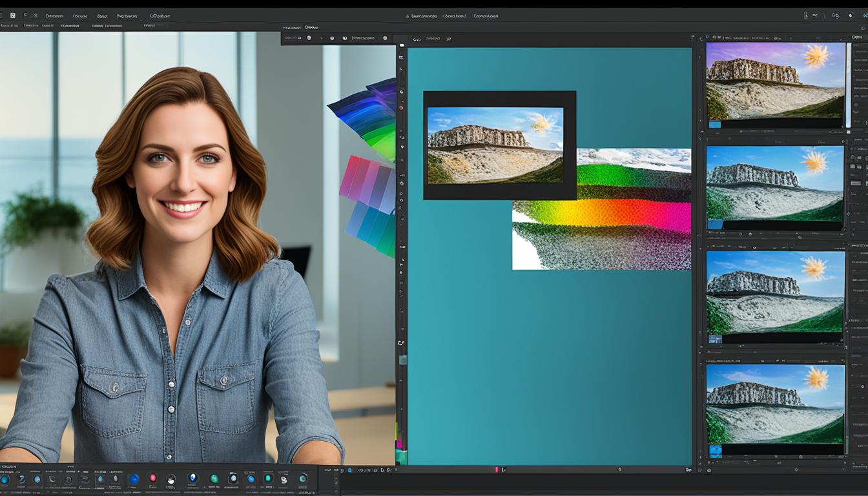Click the pink marker on the bottom timeline bar

coord(497,470)
